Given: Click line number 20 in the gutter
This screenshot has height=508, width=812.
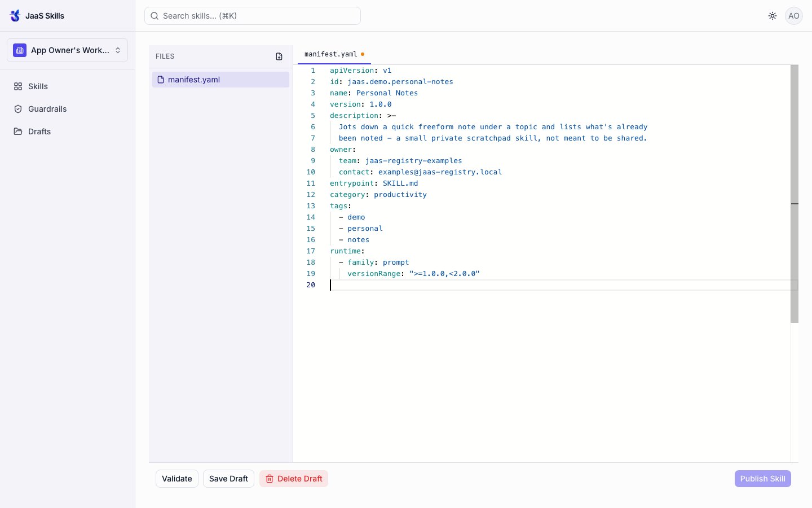Looking at the screenshot, I should pyautogui.click(x=311, y=285).
